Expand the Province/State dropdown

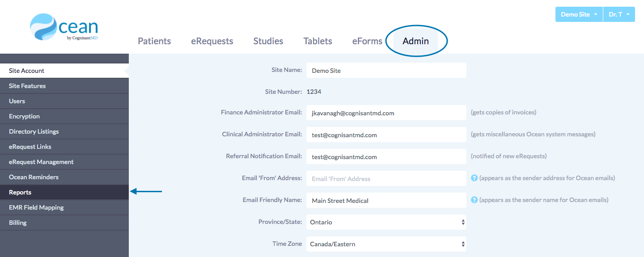pos(386,222)
